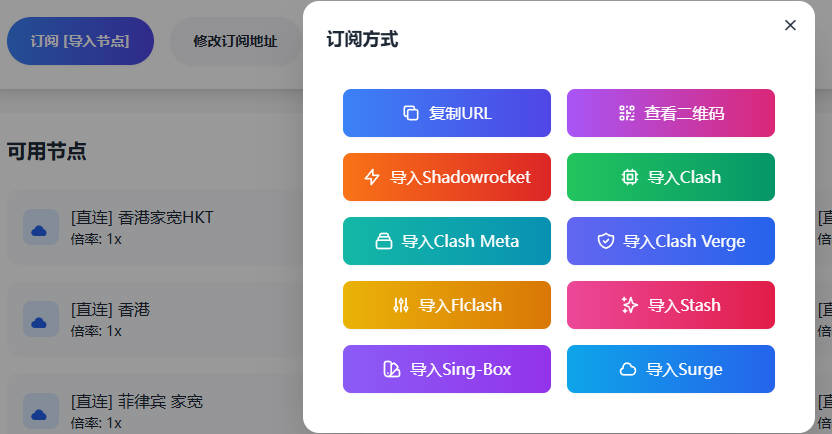This screenshot has height=434, width=832.
Task: Click the stack icon for Clash Meta
Action: click(x=384, y=241)
